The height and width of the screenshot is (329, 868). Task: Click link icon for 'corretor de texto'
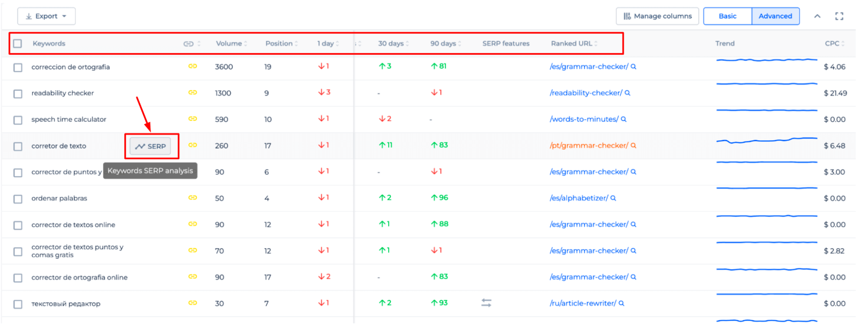click(x=192, y=145)
